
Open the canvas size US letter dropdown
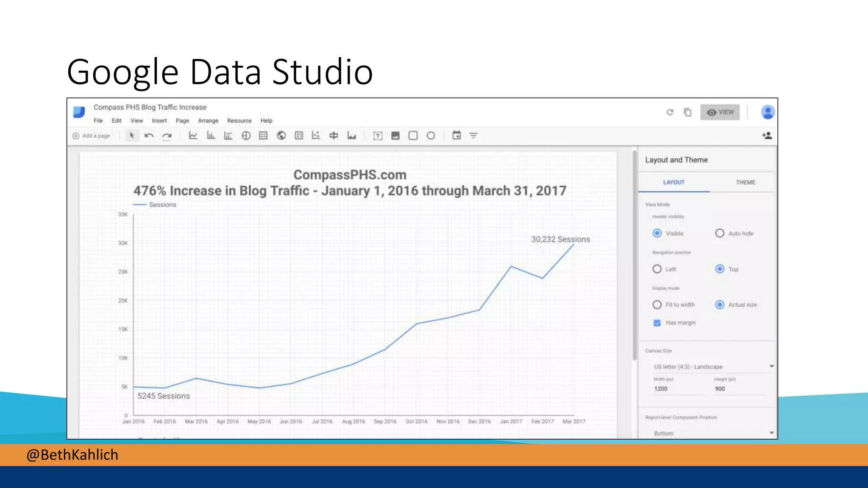coord(714,367)
